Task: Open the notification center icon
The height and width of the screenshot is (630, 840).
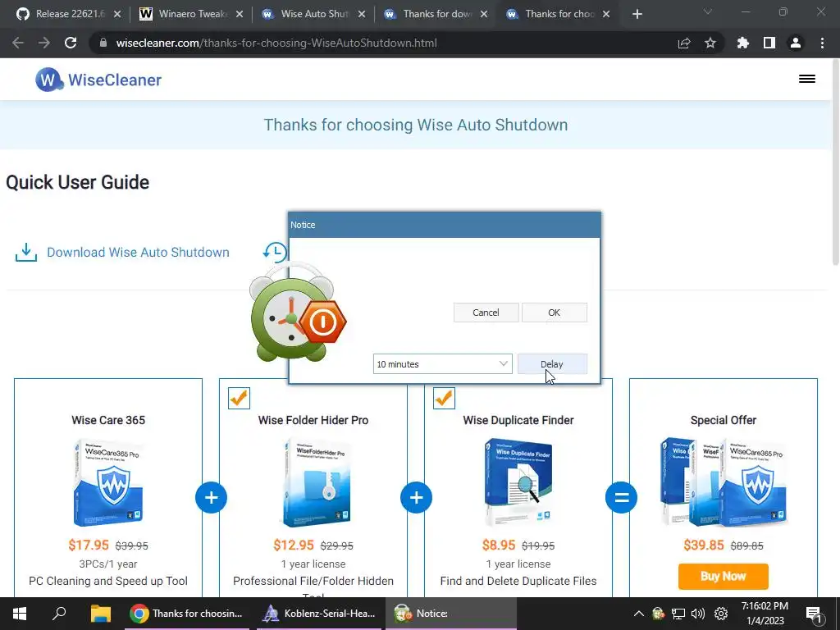Action: 813,614
